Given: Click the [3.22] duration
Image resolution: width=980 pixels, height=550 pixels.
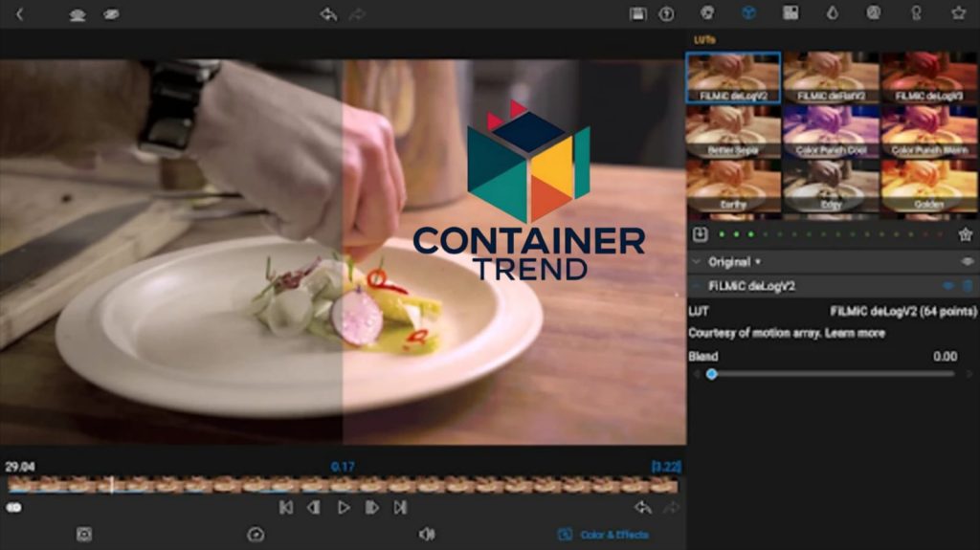Looking at the screenshot, I should [666, 467].
